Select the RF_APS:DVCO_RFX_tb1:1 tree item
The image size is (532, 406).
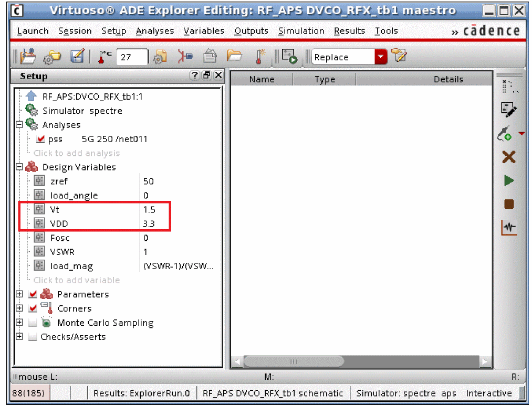(x=92, y=97)
